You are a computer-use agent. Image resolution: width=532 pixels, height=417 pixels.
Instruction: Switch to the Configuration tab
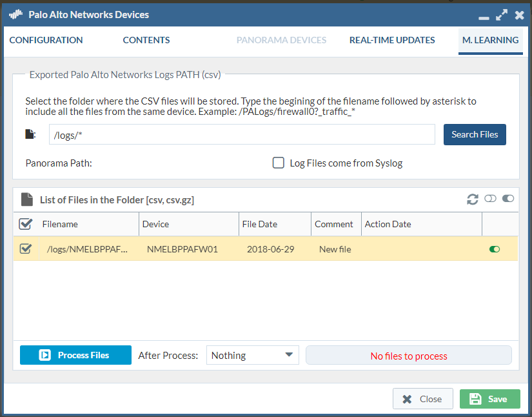[x=46, y=40]
